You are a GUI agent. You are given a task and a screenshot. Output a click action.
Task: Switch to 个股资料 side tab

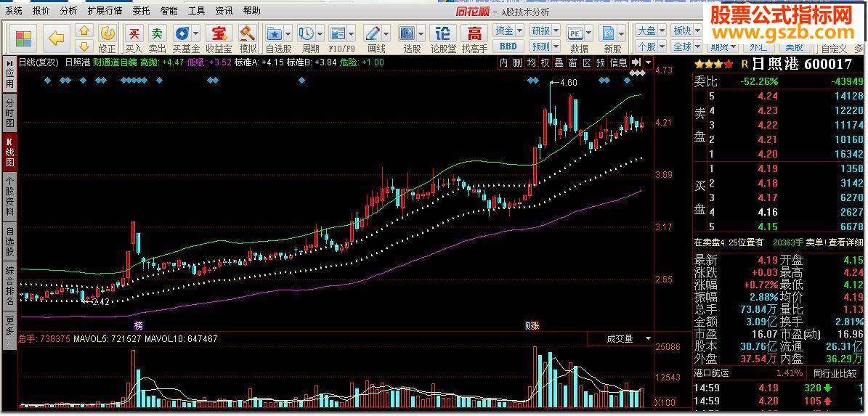pyautogui.click(x=9, y=196)
